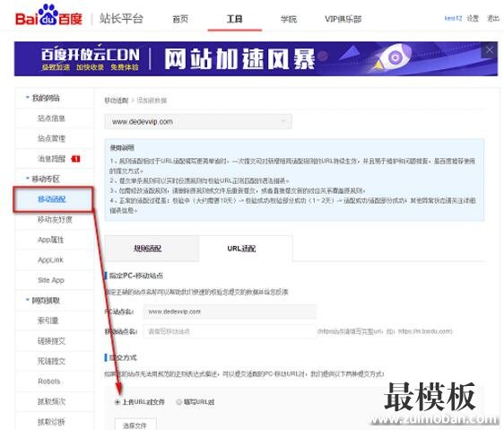Select the 工具 navigation tab
Image resolution: width=504 pixels, height=430 pixels.
coord(234,20)
